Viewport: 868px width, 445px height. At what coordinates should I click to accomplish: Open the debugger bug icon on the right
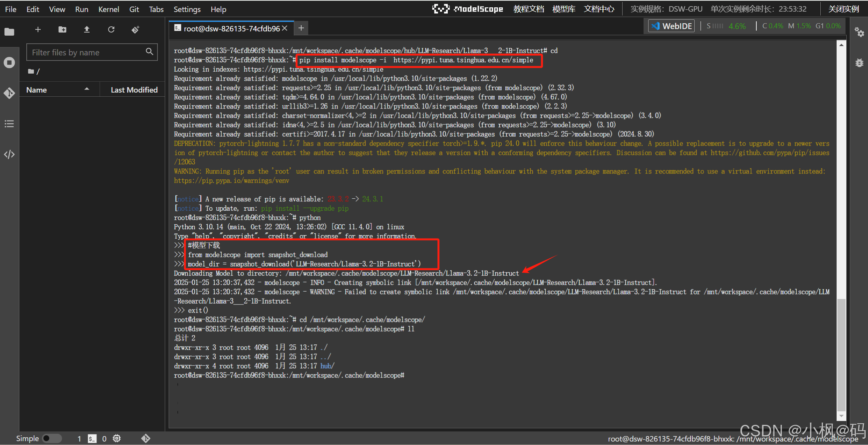859,63
